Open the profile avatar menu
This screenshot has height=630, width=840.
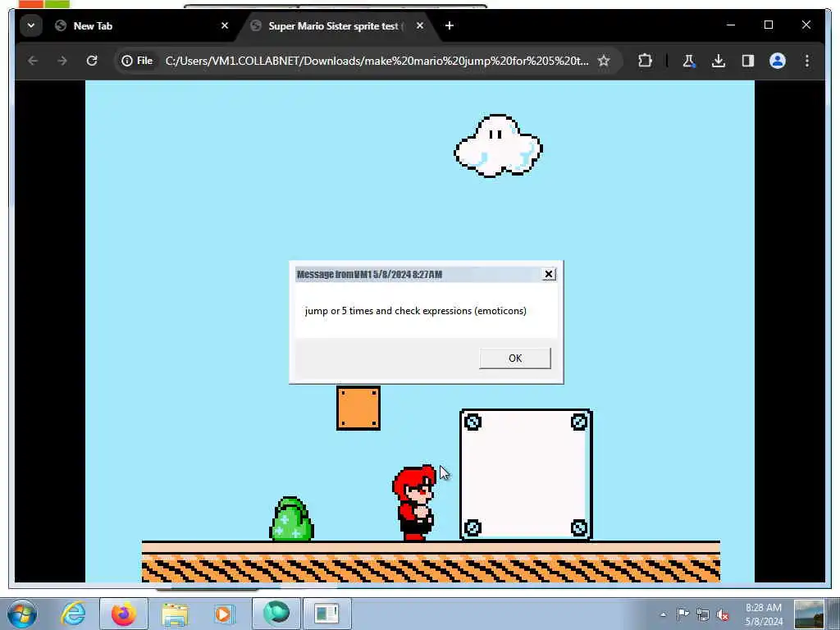[x=778, y=61]
